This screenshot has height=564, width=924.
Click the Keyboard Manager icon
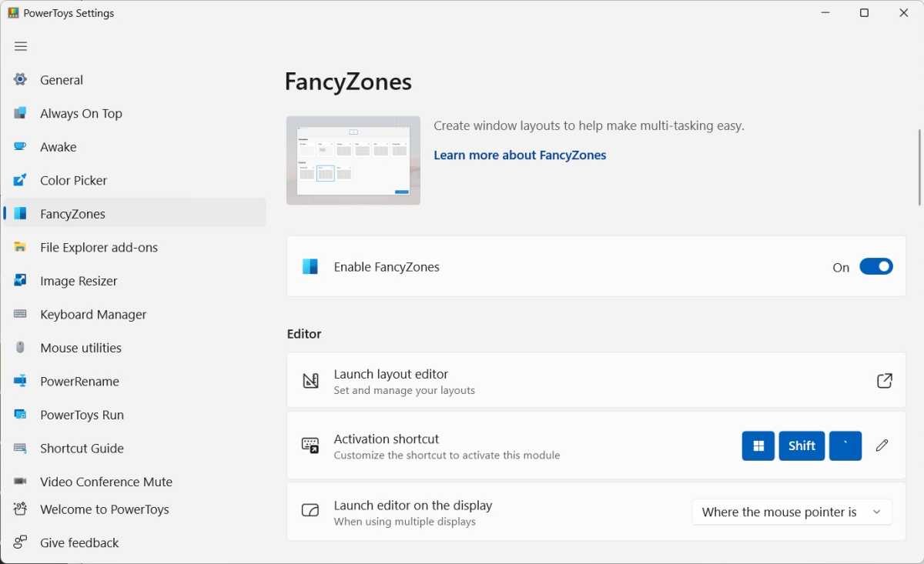coord(21,314)
